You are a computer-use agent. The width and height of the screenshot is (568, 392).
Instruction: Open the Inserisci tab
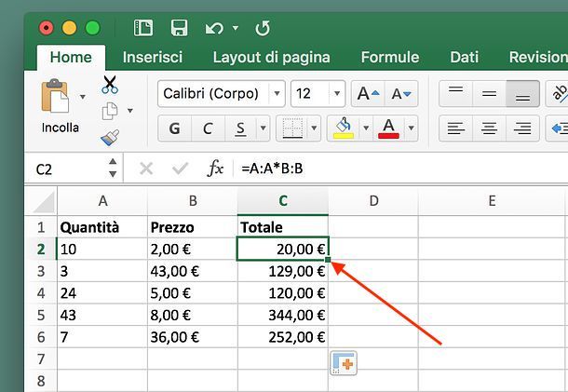[153, 57]
